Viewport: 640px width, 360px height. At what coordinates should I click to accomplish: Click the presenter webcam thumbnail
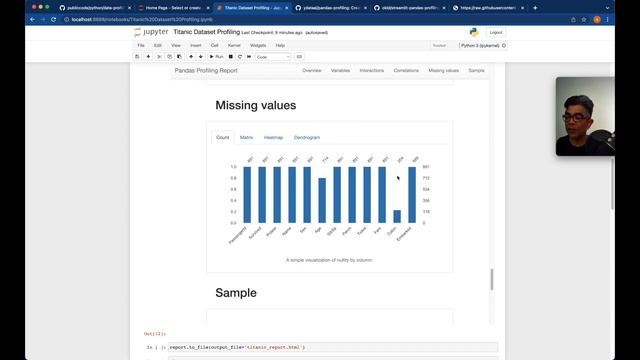(x=585, y=116)
